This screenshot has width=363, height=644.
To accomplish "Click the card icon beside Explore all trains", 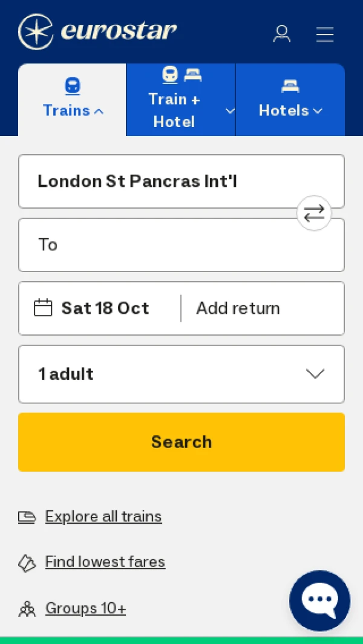I will point(27,517).
